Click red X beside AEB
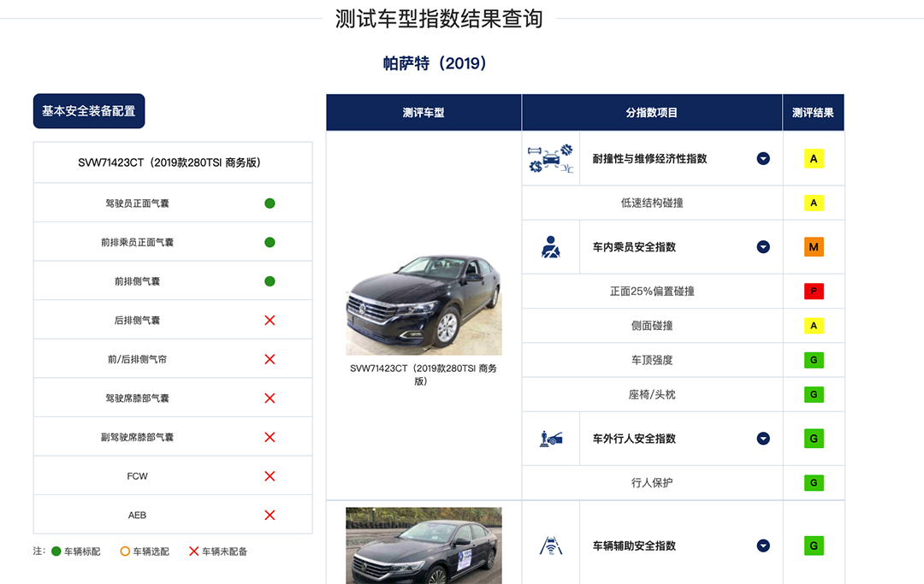 tap(269, 515)
